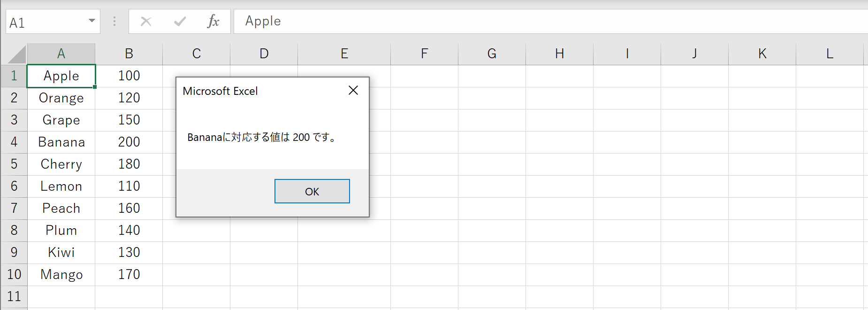Click the select-all triangle at grid corner
Image resolution: width=868 pixels, height=310 pixels.
click(x=17, y=54)
